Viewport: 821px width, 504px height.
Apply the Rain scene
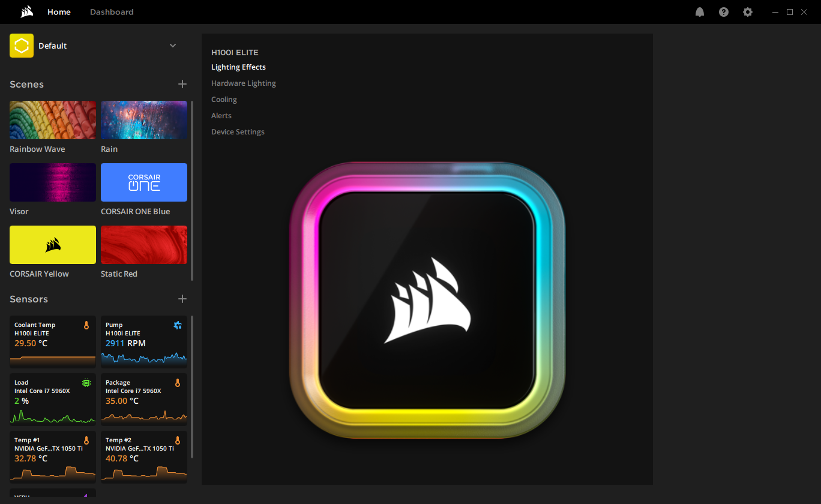[x=144, y=120]
